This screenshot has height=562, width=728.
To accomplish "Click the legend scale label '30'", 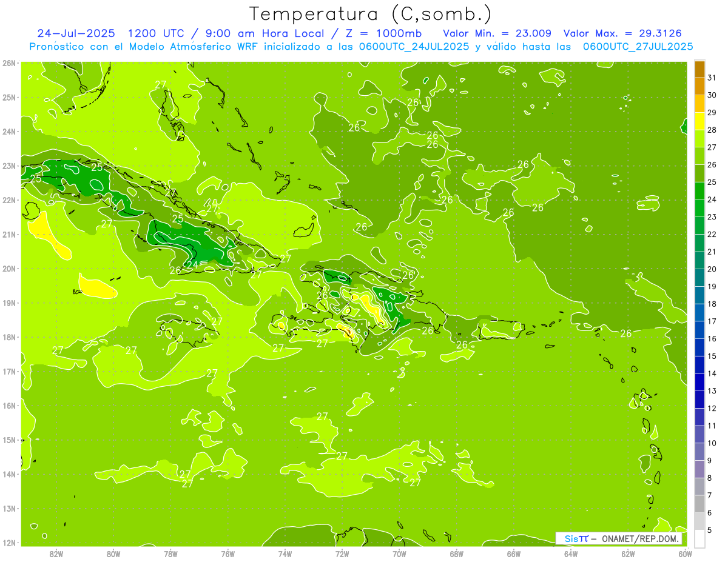I will 712,95.
